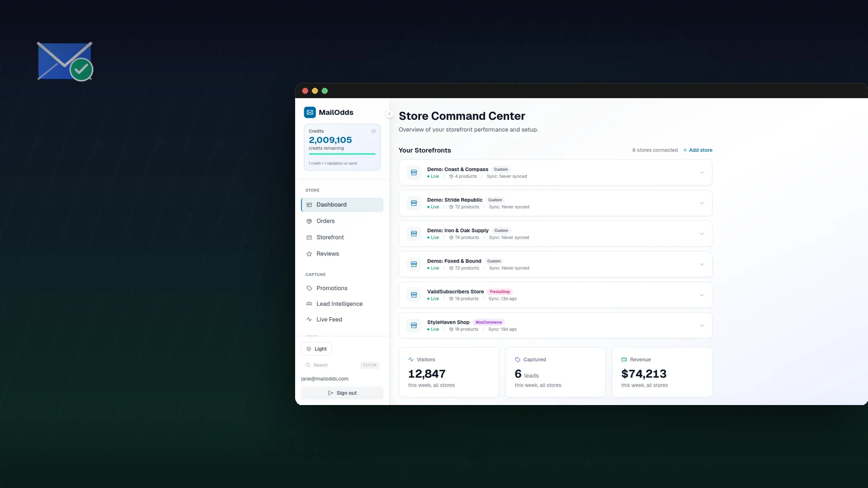Click the Promotions tag icon
Image resolution: width=868 pixels, height=488 pixels.
point(309,288)
